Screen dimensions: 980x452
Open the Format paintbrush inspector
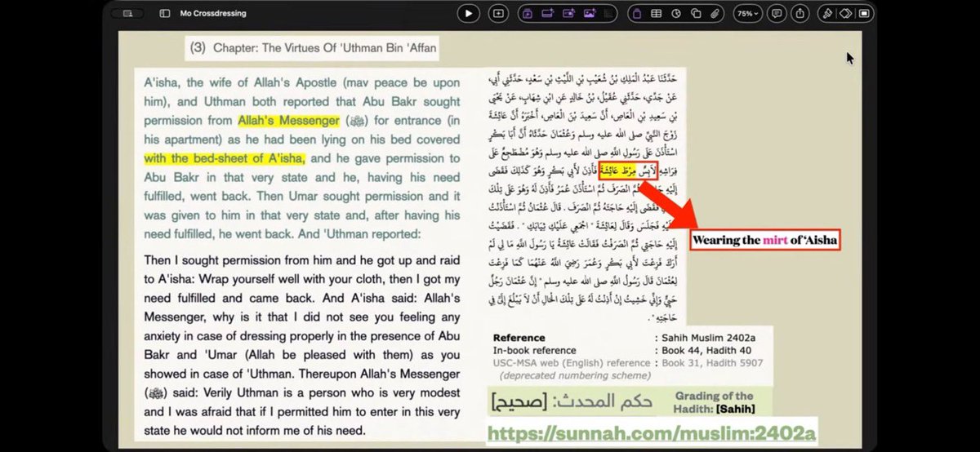pyautogui.click(x=826, y=13)
